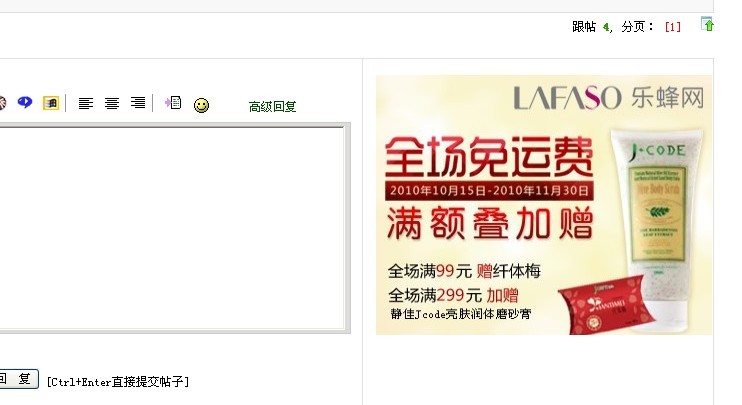The image size is (742, 405).
Task: Click the 全场满99元 赠纤体梅 offer line
Action: [464, 271]
